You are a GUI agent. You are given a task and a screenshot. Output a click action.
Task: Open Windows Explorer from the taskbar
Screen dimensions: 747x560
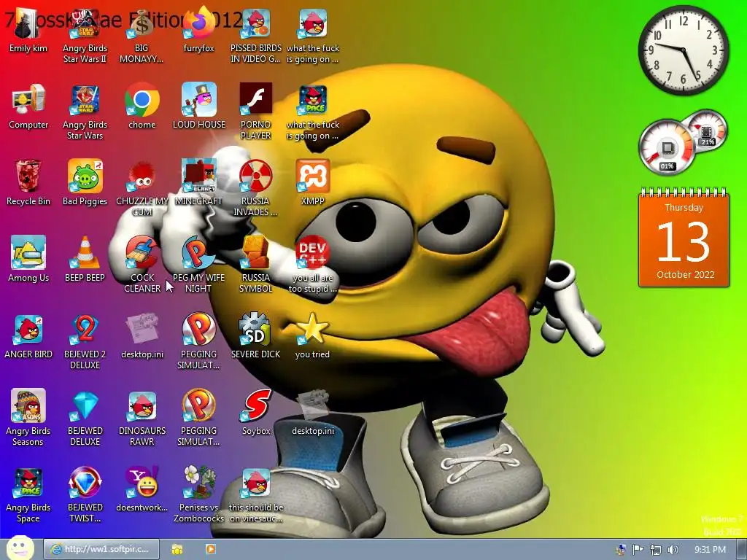(177, 550)
